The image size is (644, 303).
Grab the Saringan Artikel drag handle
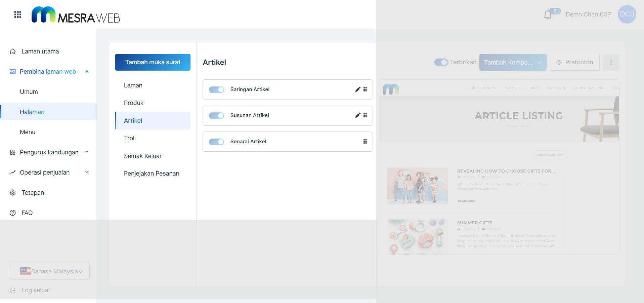pyautogui.click(x=365, y=89)
